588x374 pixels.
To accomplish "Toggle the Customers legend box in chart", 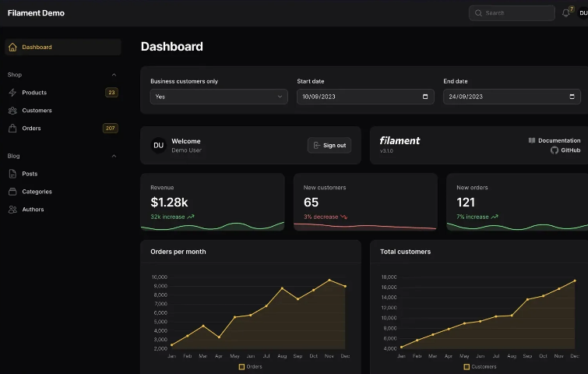I will tap(467, 367).
